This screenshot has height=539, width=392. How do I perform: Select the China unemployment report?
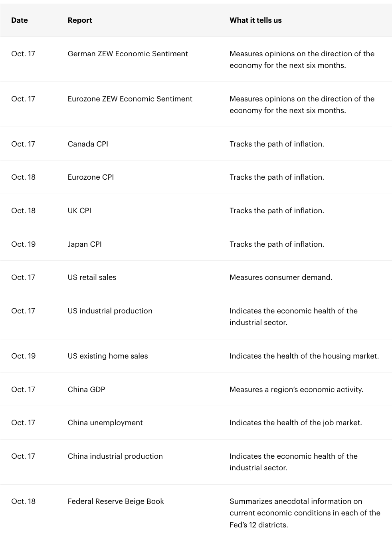tap(105, 423)
